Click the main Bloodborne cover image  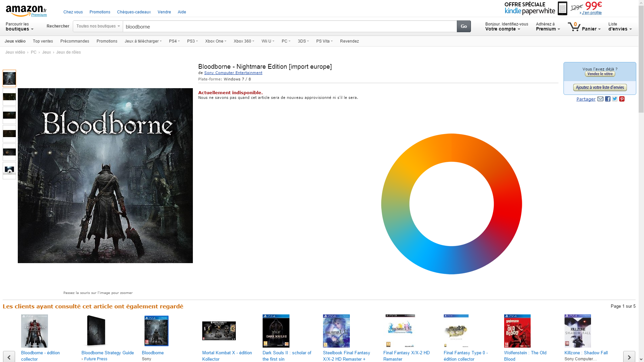105,176
